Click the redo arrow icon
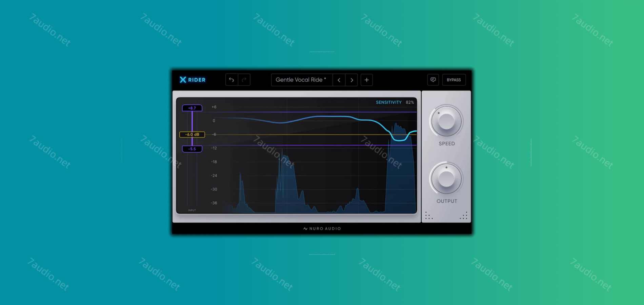 [x=244, y=80]
